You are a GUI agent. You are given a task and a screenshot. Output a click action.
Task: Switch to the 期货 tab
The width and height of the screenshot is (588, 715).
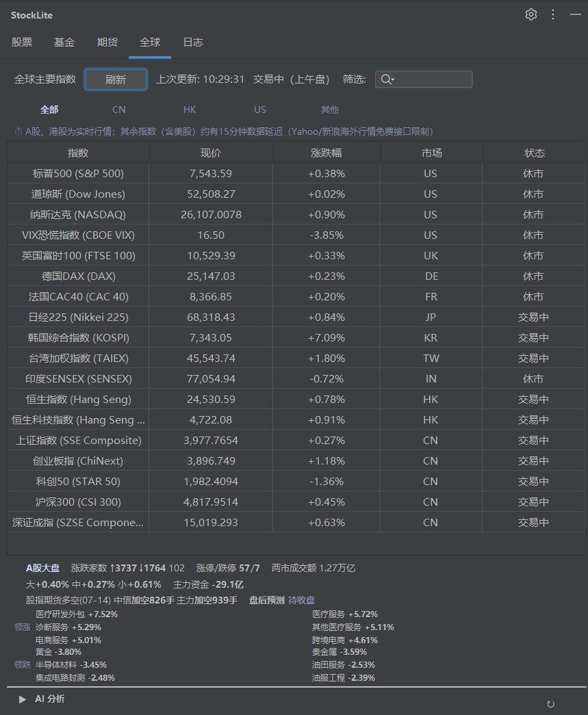(107, 42)
